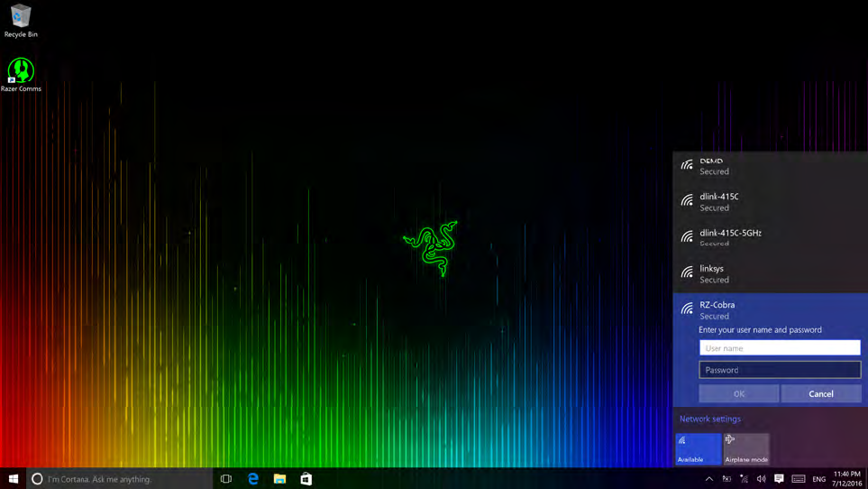868x489 pixels.
Task: Click the RZ-Cobra network name
Action: (x=717, y=305)
